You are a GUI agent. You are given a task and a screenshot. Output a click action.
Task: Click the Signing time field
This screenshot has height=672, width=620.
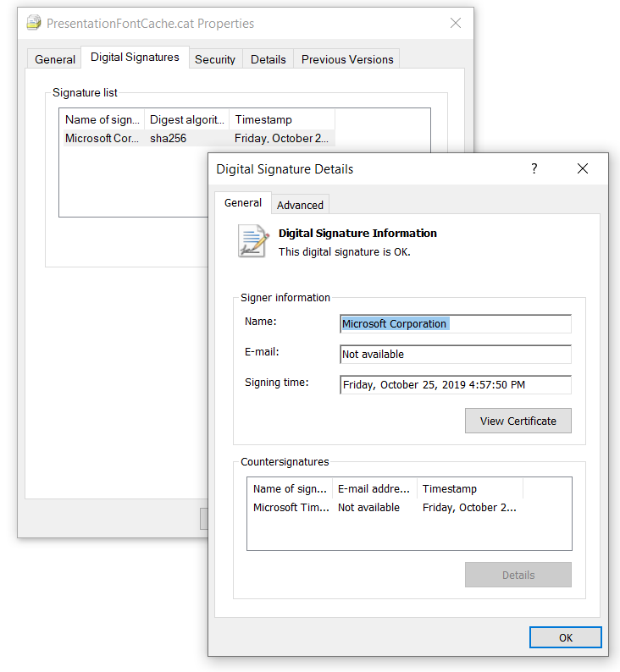pyautogui.click(x=456, y=384)
